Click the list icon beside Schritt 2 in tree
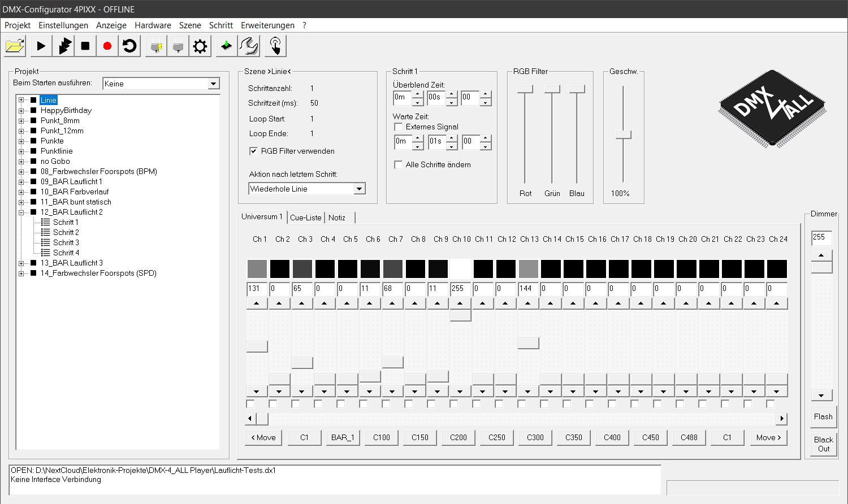 click(46, 232)
